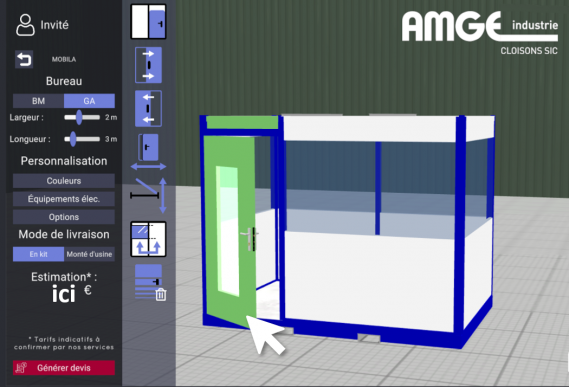Screen dimensions: 569x387
Task: Select the BM option
Action: pos(38,101)
